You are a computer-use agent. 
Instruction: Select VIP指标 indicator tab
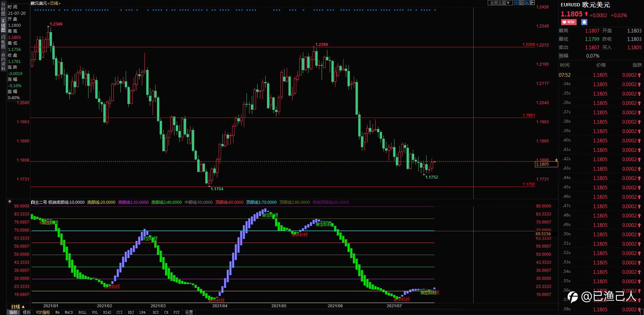click(43, 312)
